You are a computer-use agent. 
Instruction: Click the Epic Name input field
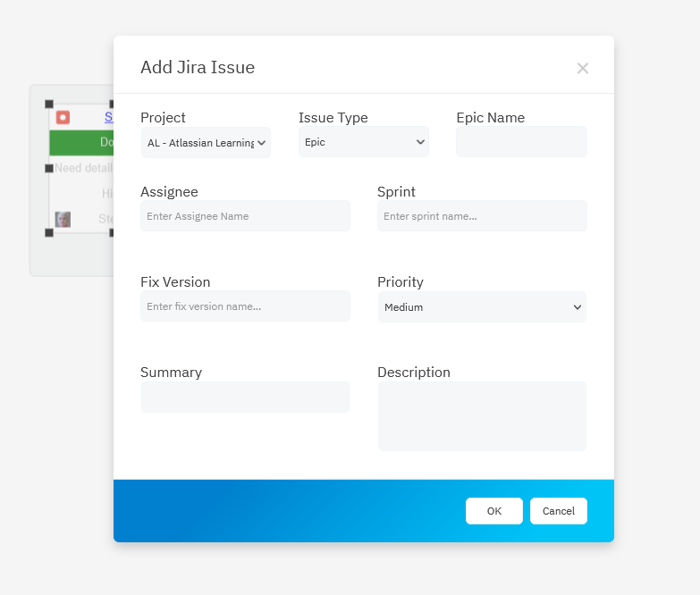click(521, 142)
